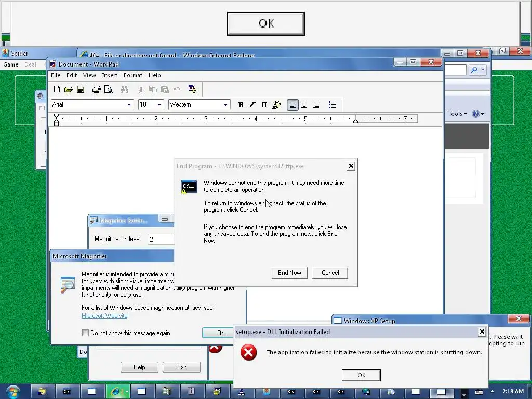Set paragraph alignment to center
The image size is (532, 399).
click(304, 105)
